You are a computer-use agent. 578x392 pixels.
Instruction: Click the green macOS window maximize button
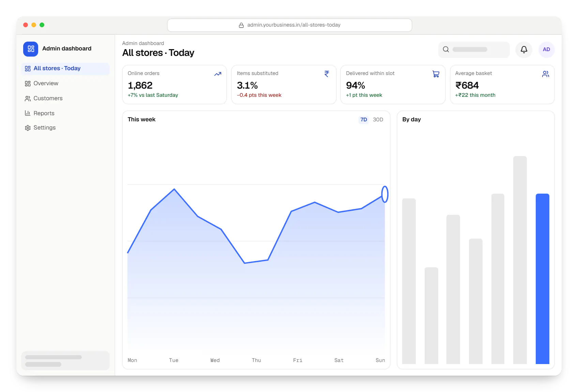click(x=42, y=25)
